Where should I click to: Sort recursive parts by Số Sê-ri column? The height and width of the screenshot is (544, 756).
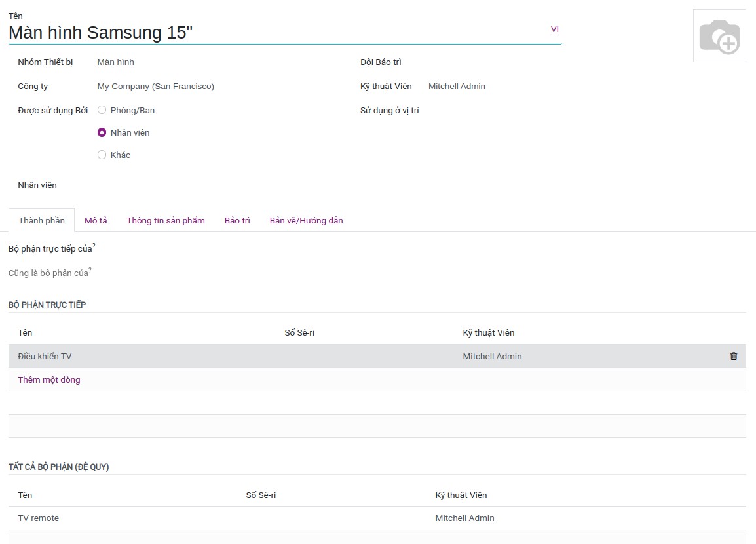point(261,495)
